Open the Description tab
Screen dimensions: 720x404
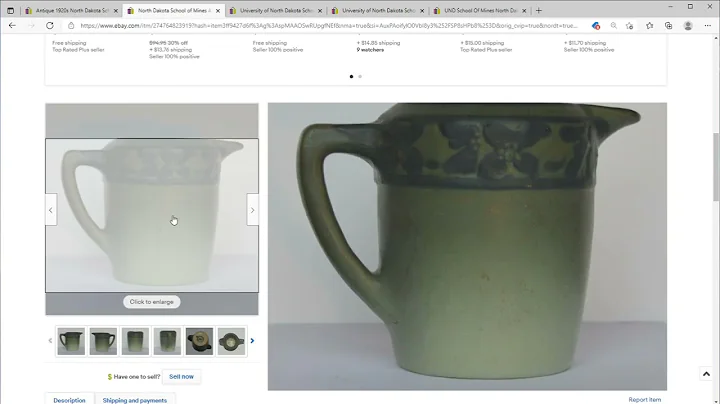[69, 400]
